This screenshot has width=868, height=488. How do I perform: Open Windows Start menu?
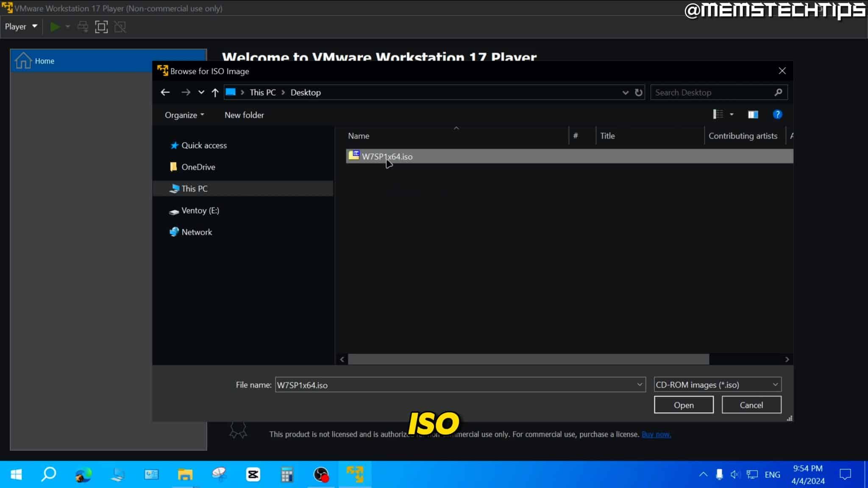click(x=16, y=474)
